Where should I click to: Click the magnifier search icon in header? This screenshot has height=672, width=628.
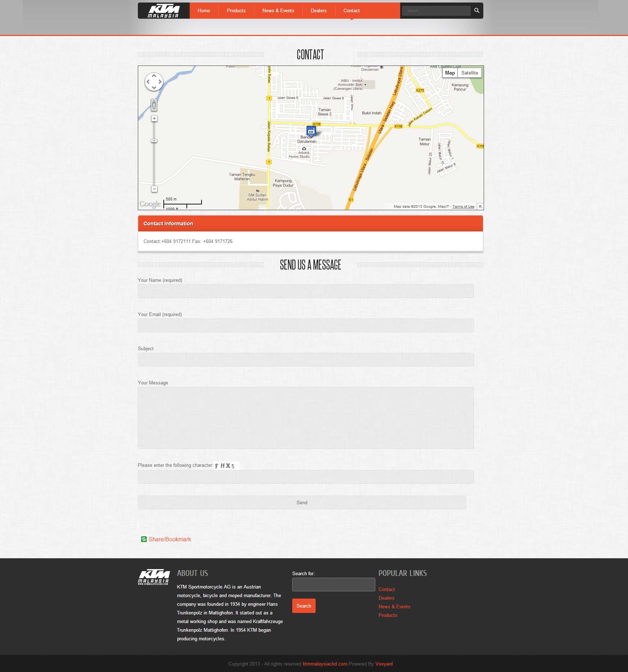476,10
